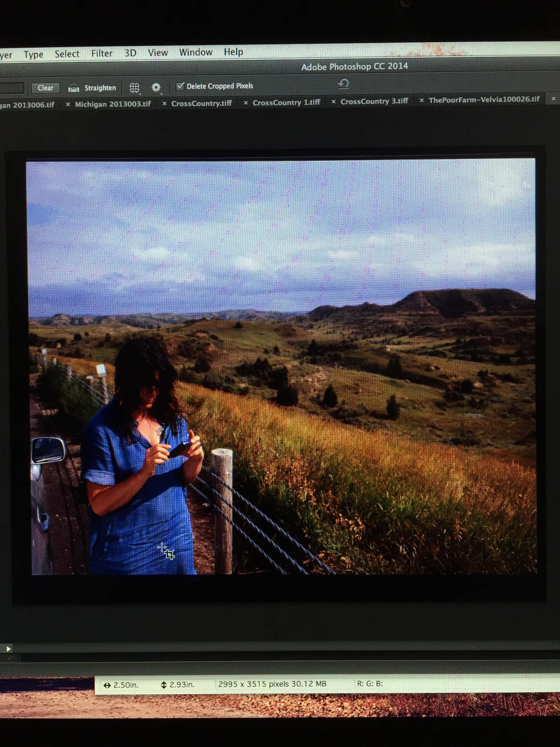
Task: Reset the crop with curved arrow icon
Action: tap(344, 83)
